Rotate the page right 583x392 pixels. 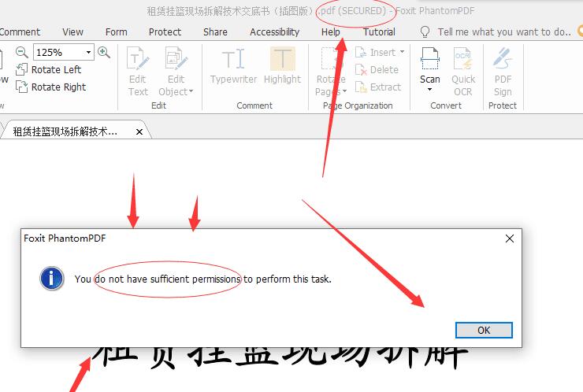point(51,87)
